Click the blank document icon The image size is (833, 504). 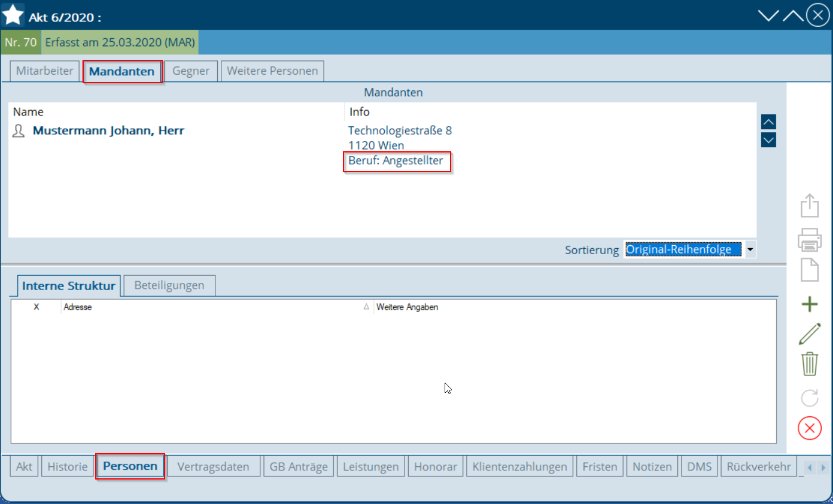click(809, 270)
